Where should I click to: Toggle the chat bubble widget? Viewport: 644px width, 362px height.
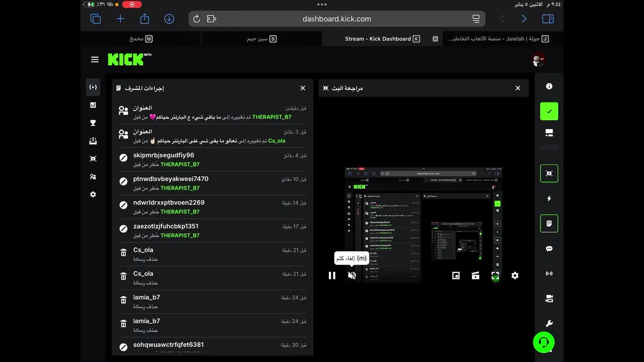click(x=549, y=249)
